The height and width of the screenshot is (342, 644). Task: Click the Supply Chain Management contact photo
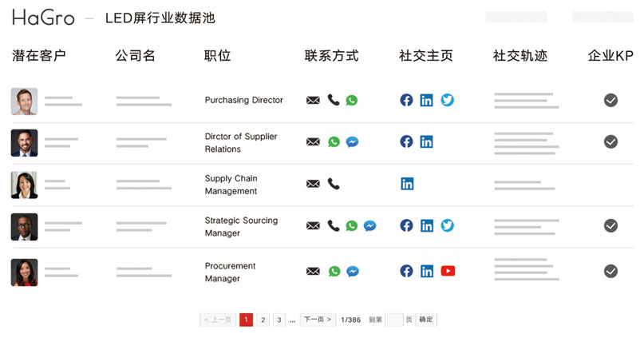pyautogui.click(x=24, y=185)
